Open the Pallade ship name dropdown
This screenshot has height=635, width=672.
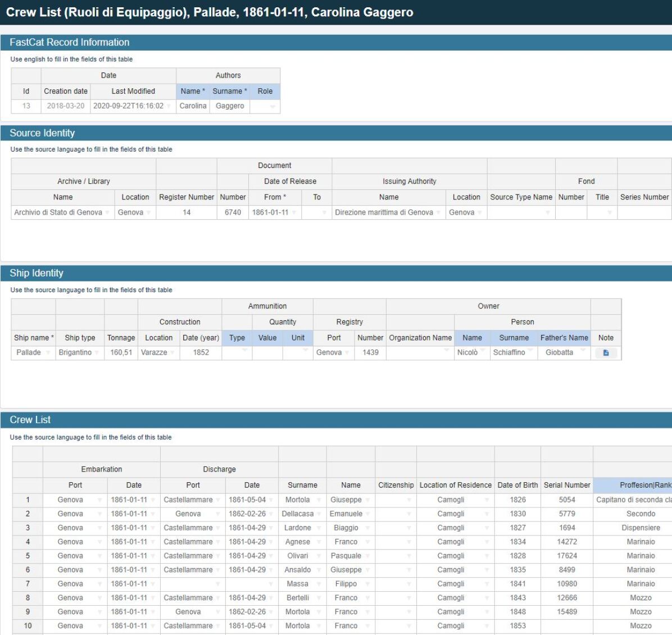tap(48, 353)
